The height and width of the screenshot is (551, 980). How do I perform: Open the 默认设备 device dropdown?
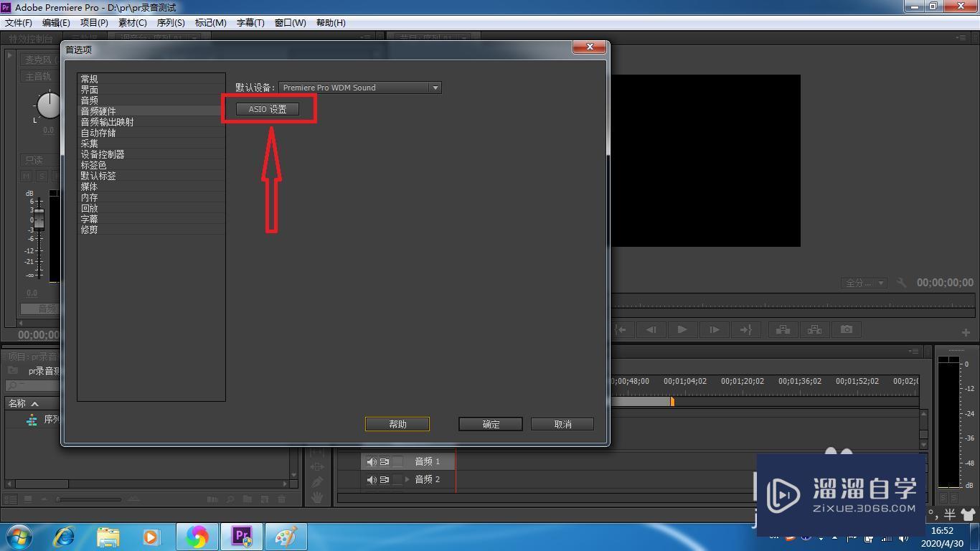pos(360,88)
